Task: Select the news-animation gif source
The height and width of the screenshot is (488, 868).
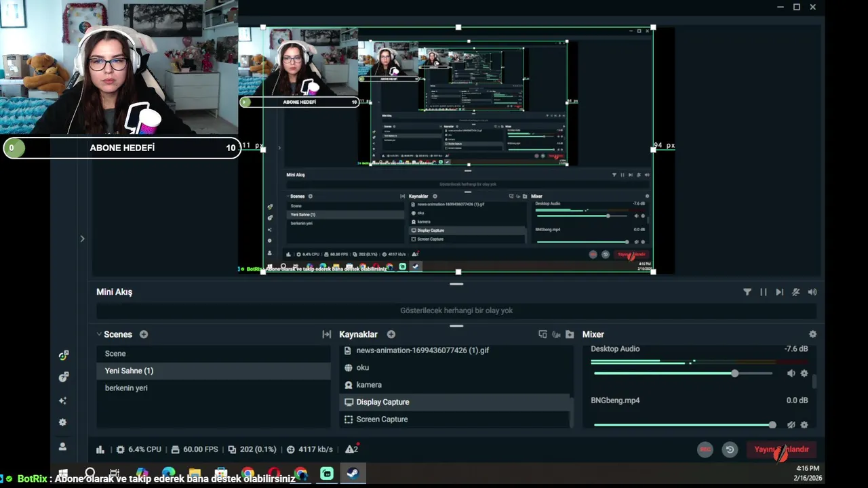Action: point(455,350)
